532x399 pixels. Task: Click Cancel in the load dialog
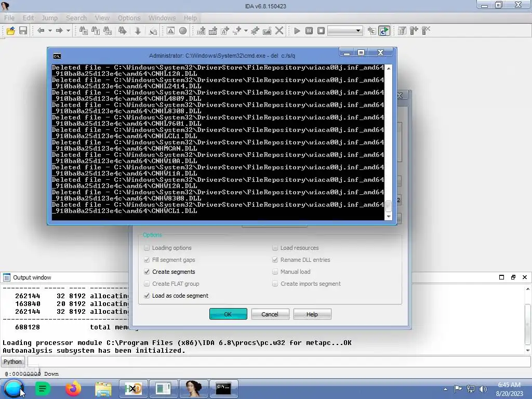click(x=270, y=314)
